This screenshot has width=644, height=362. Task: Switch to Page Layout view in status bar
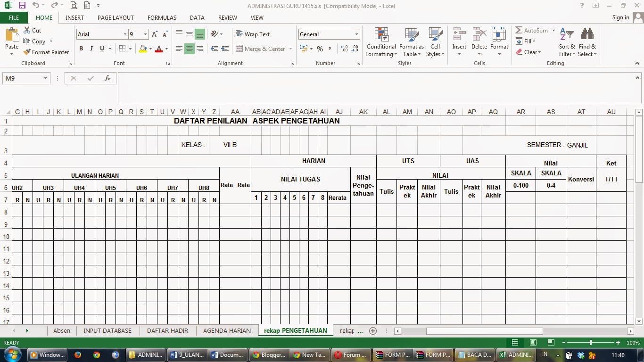(533, 343)
